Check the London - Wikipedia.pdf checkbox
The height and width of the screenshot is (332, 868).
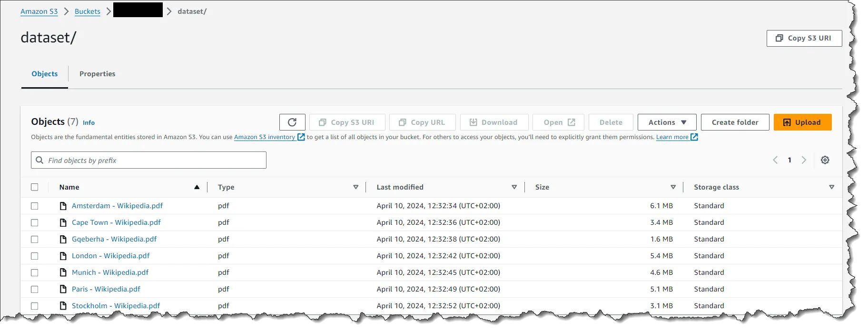click(35, 256)
